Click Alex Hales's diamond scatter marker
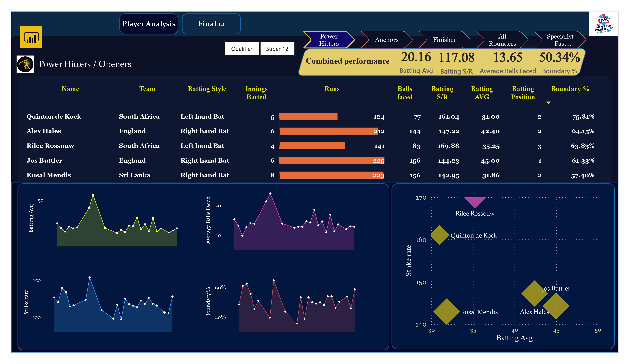This screenshot has height=364, width=630. click(534, 293)
